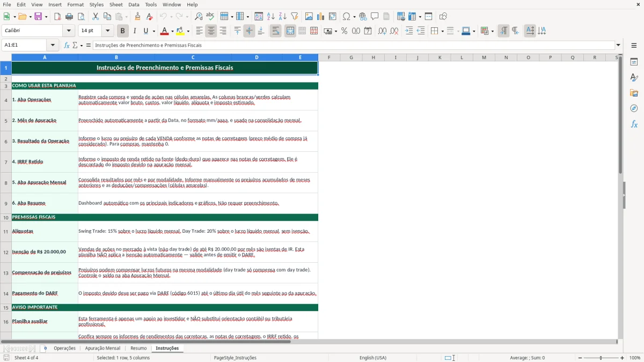Click the English (USA) language status
Image resolution: width=644 pixels, height=362 pixels.
373,358
